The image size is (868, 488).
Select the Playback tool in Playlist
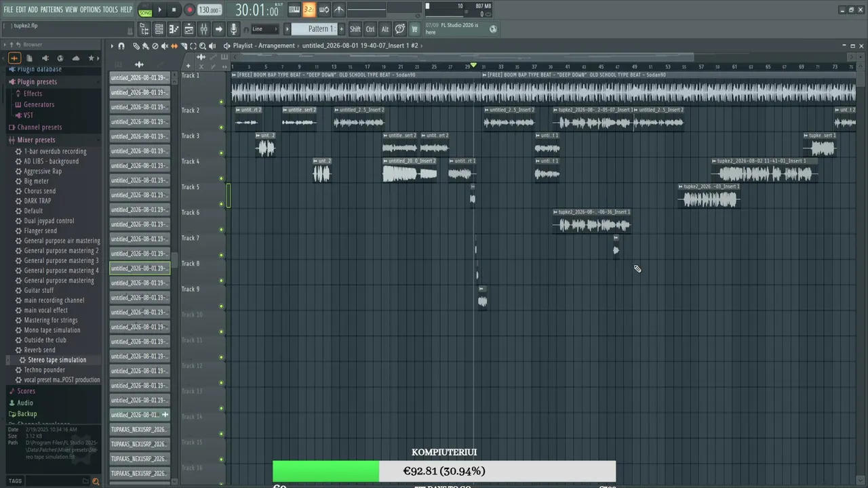(x=212, y=46)
